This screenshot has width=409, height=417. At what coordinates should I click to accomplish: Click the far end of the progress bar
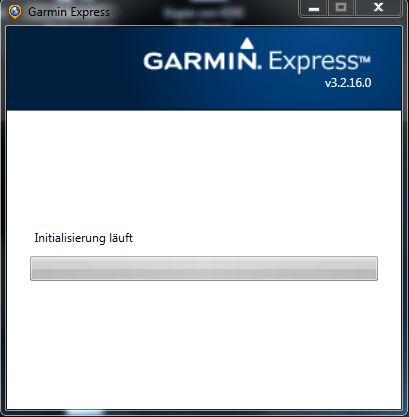375,268
